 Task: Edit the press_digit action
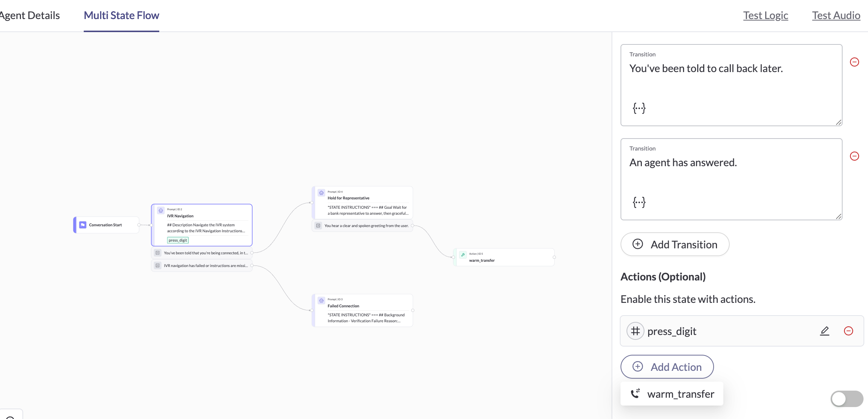click(824, 331)
